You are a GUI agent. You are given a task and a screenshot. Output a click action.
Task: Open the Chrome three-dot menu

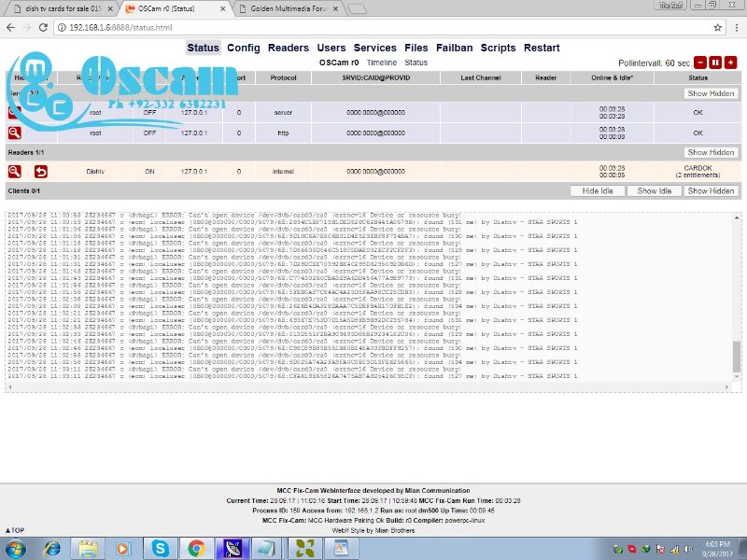click(737, 28)
